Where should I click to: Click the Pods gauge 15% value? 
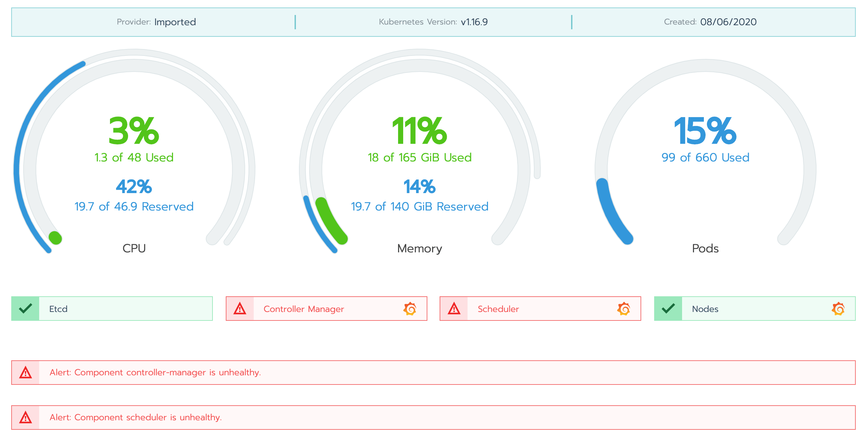705,131
